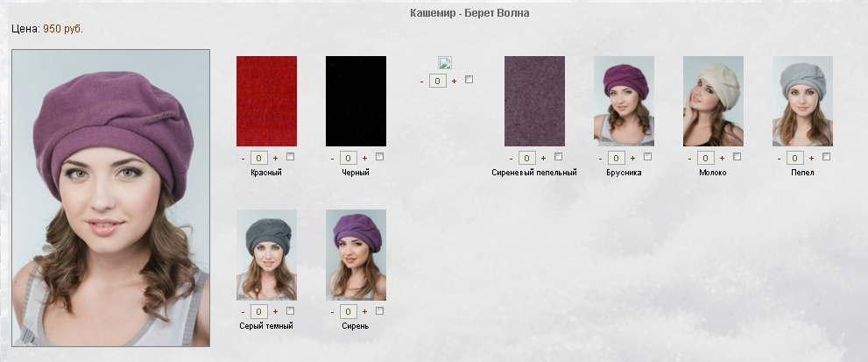Pick the Сиреневый пепельный fabric swatch

click(535, 101)
